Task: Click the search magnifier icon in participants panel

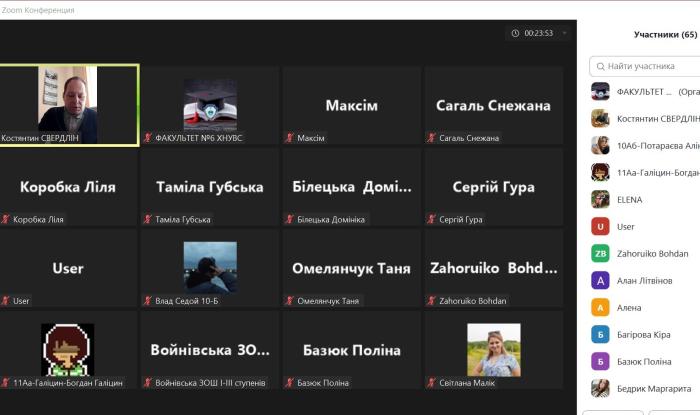Action: click(599, 66)
